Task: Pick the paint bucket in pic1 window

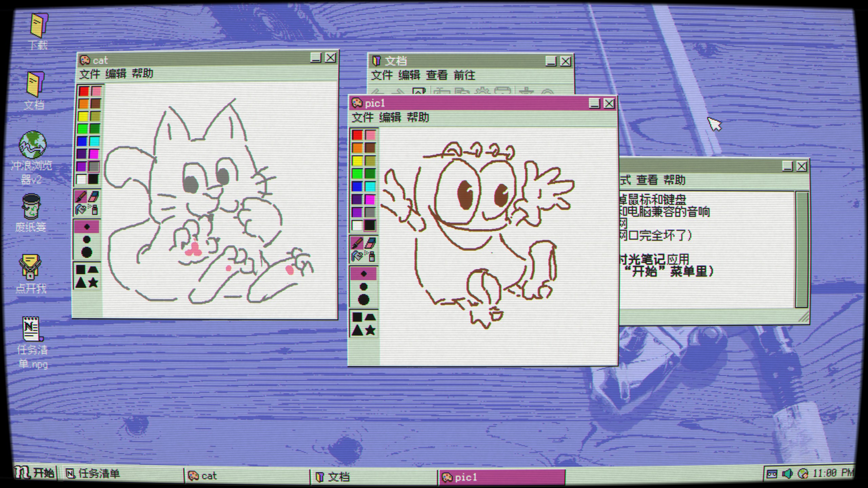Action: (x=357, y=256)
